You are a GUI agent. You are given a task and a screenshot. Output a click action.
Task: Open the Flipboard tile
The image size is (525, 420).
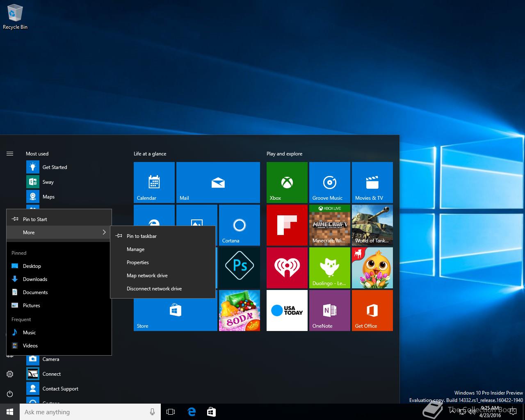[x=287, y=225]
